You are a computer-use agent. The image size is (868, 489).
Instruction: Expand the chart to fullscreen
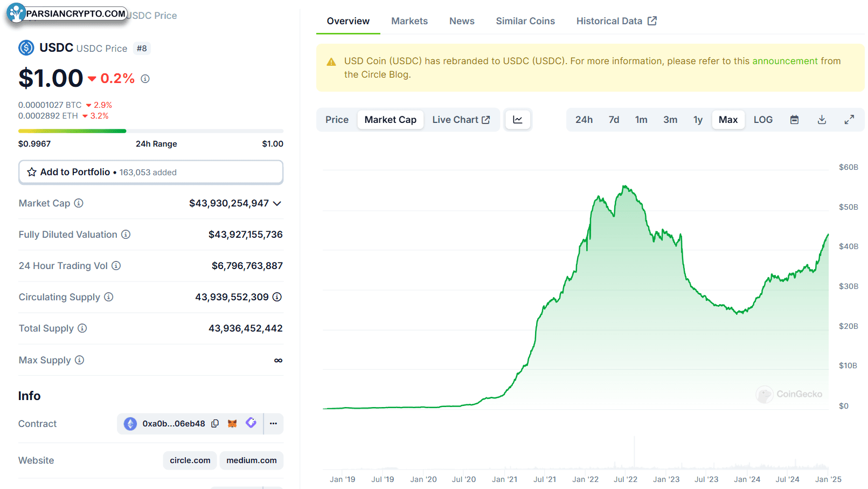849,120
